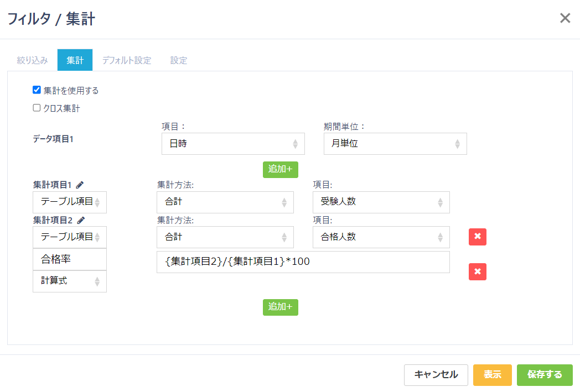Open the デフォルト設定 tab

[126, 60]
